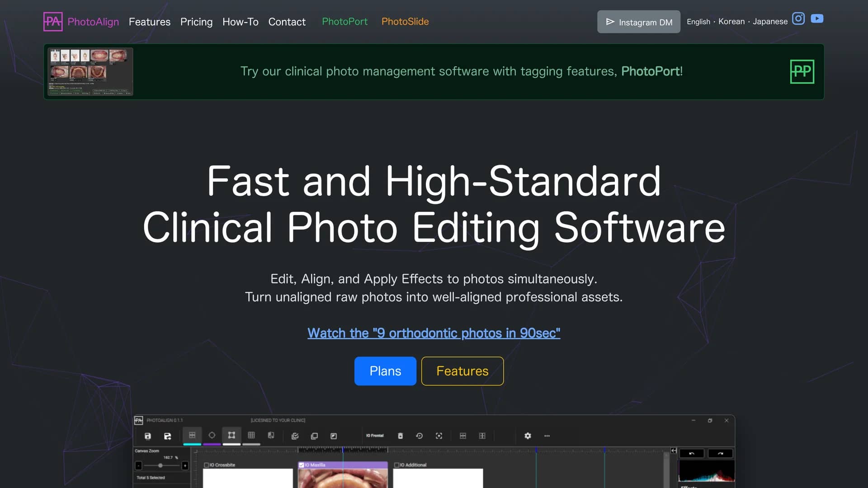Open the three-dots more menu
Screen dimensions: 868x488
547,436
